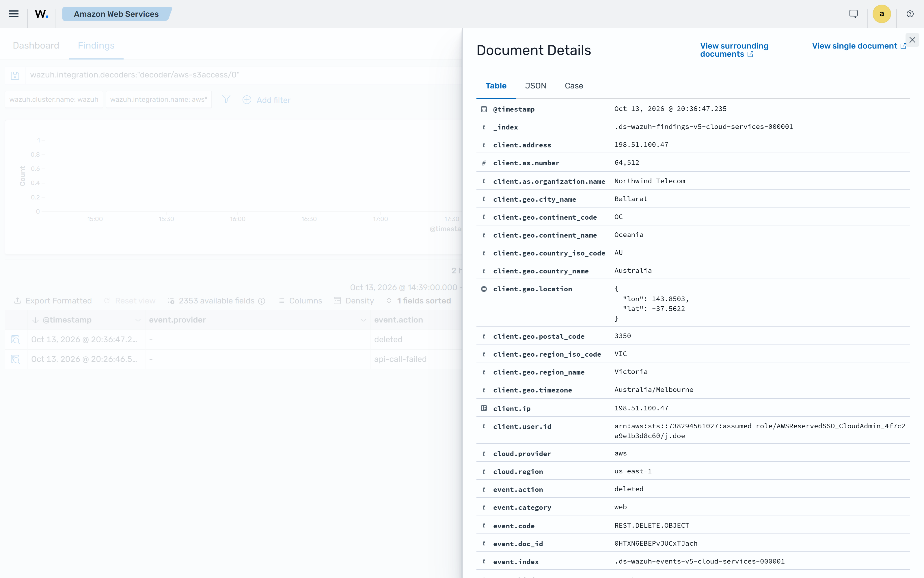Open the help question mark icon
The width and height of the screenshot is (924, 578).
tap(910, 14)
